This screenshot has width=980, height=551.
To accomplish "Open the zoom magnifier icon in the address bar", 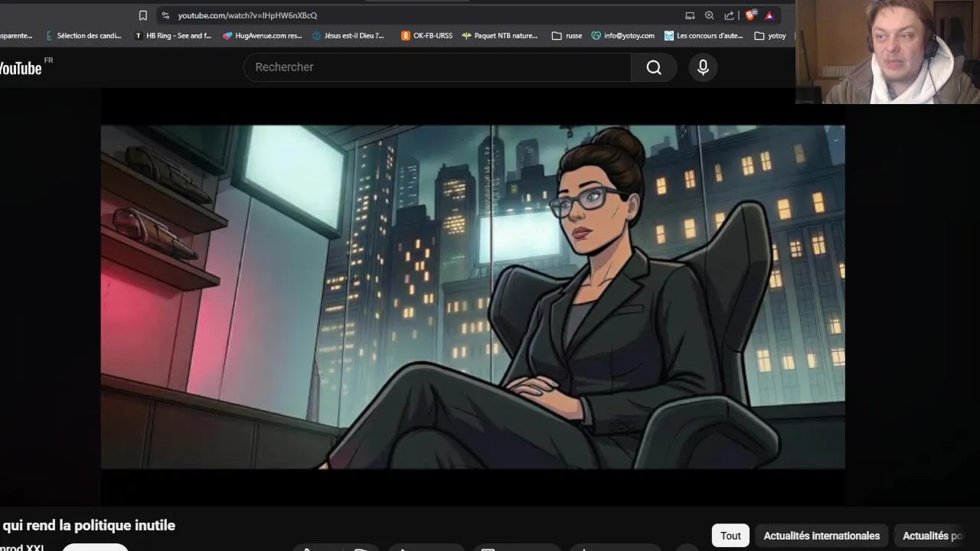I will tap(710, 15).
